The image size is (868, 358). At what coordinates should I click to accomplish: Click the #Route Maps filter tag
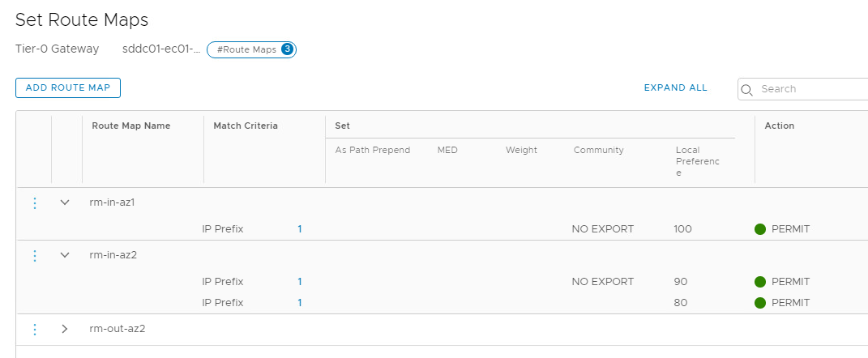(x=251, y=49)
